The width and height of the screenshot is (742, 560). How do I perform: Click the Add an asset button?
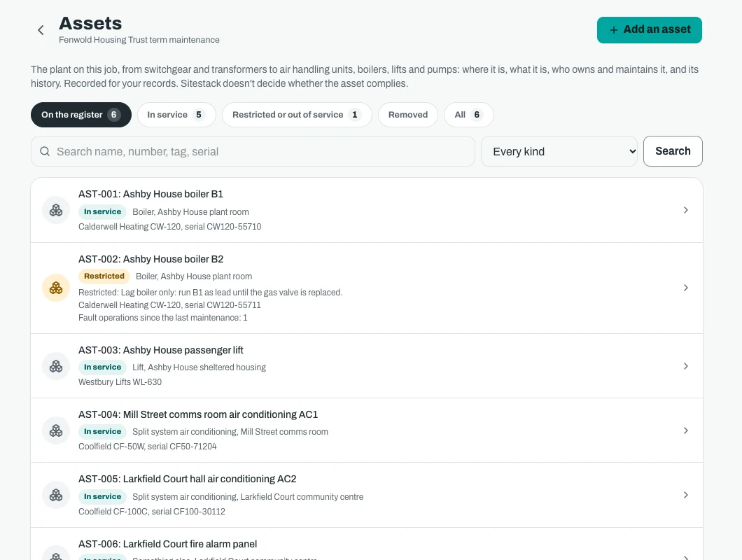click(x=650, y=30)
